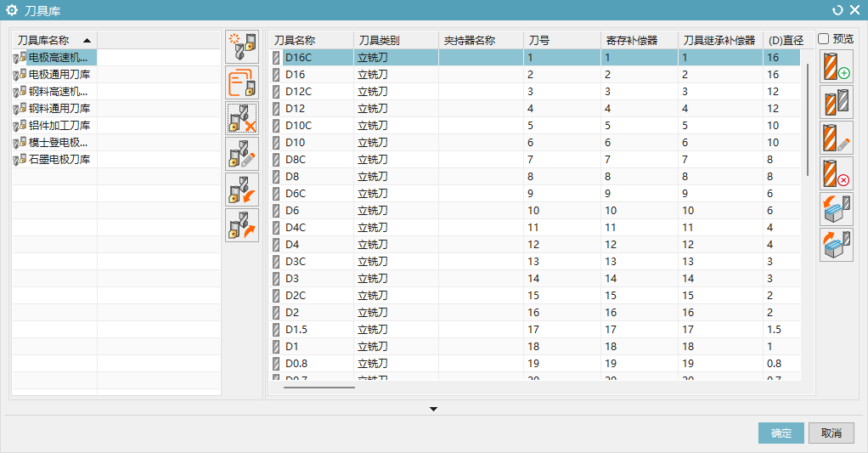The height and width of the screenshot is (453, 868).
Task: Add a new tool with plus icon
Action: 837,66
